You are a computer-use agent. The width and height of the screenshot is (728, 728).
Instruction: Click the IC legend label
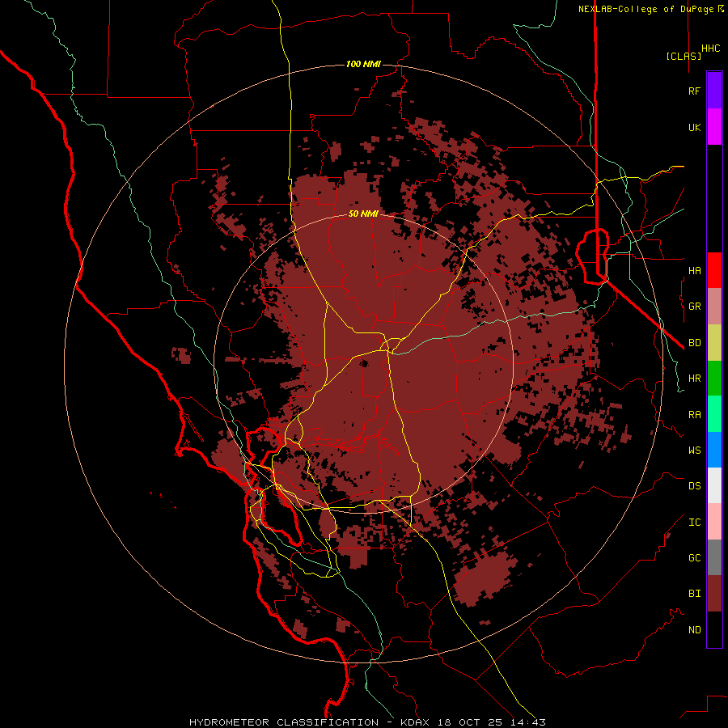[694, 523]
